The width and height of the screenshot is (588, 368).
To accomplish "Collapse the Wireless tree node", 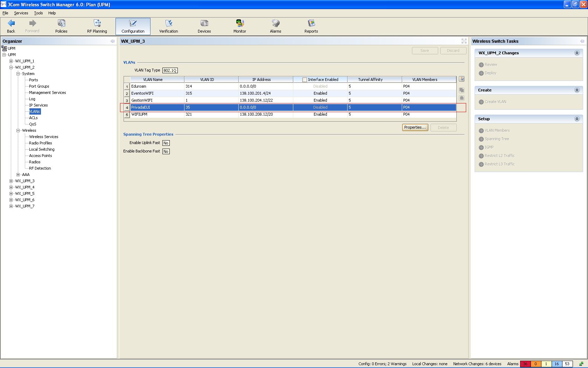I will [x=18, y=130].
